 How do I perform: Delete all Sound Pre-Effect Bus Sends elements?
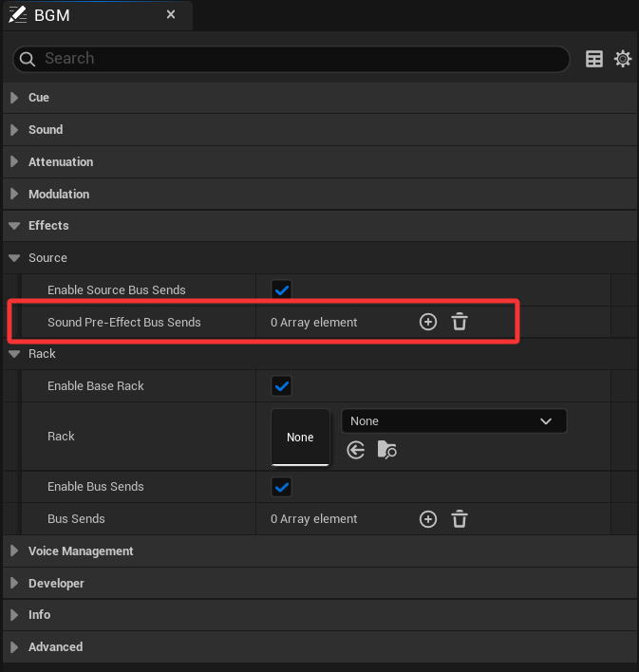(x=460, y=322)
